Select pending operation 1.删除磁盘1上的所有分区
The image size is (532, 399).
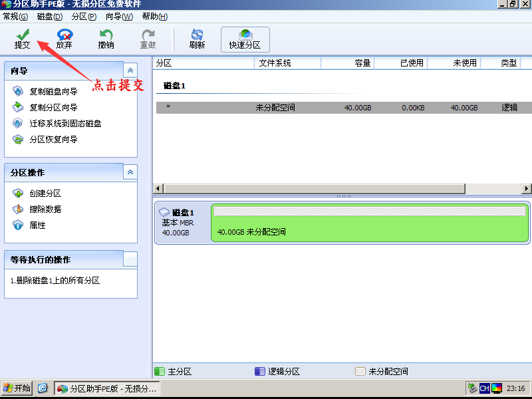click(x=55, y=280)
